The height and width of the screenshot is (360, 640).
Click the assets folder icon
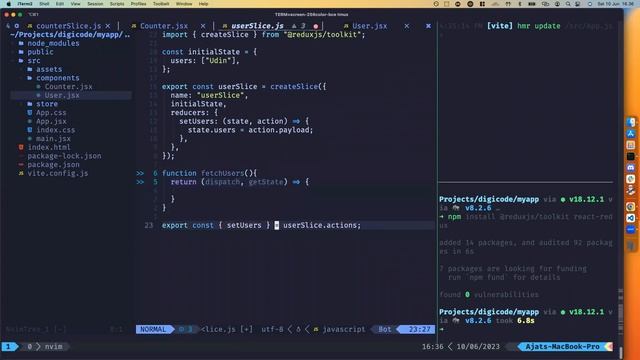coord(30,69)
